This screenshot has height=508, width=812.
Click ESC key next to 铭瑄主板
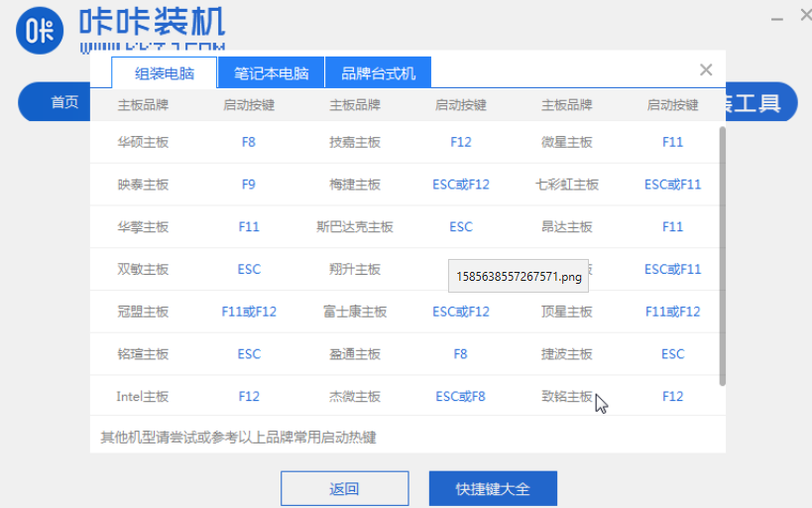[x=249, y=354]
